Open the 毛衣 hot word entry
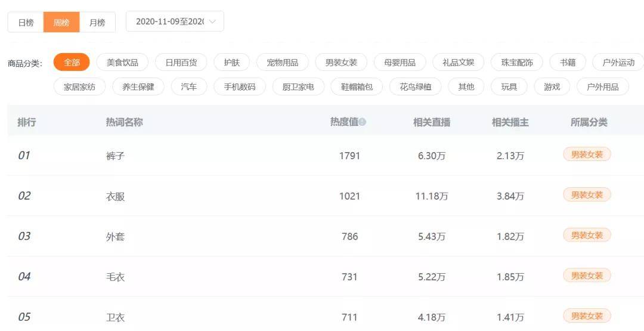 116,277
